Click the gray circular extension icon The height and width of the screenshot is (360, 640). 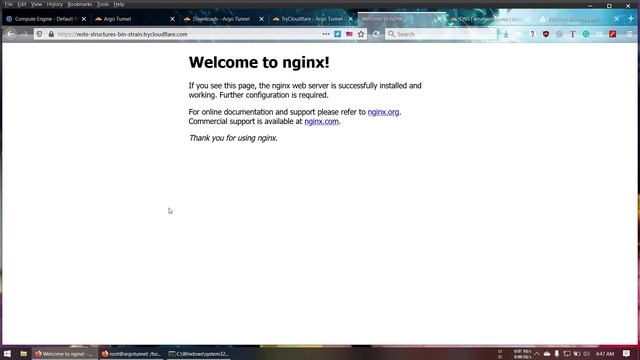[x=559, y=34]
